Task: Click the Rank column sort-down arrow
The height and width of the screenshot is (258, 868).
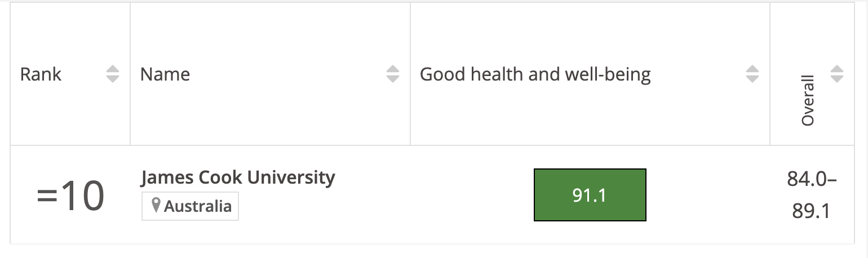Action: point(113,79)
